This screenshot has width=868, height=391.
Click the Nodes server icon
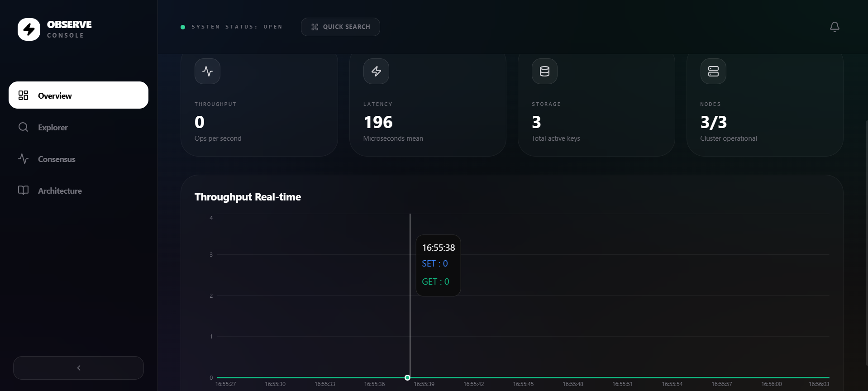point(713,71)
